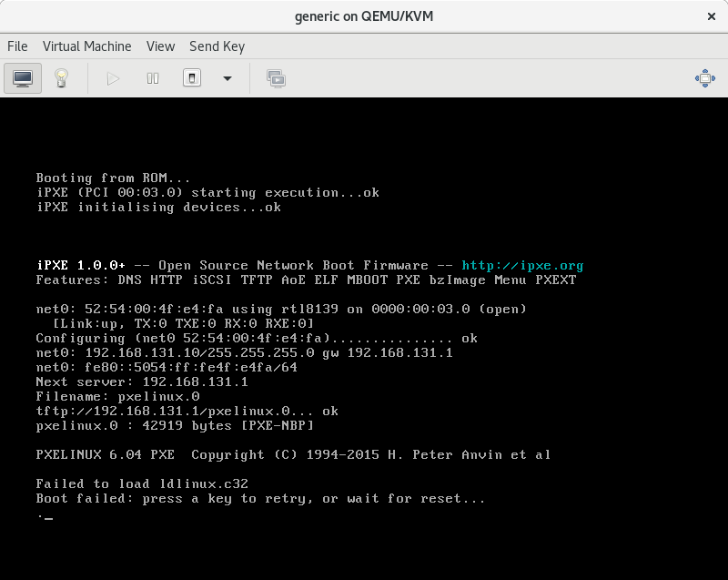The width and height of the screenshot is (728, 580).
Task: Show the graphical console view
Action: click(23, 78)
